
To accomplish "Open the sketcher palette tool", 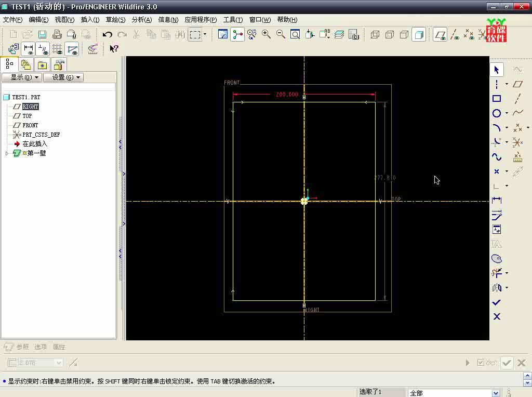I will (496, 259).
